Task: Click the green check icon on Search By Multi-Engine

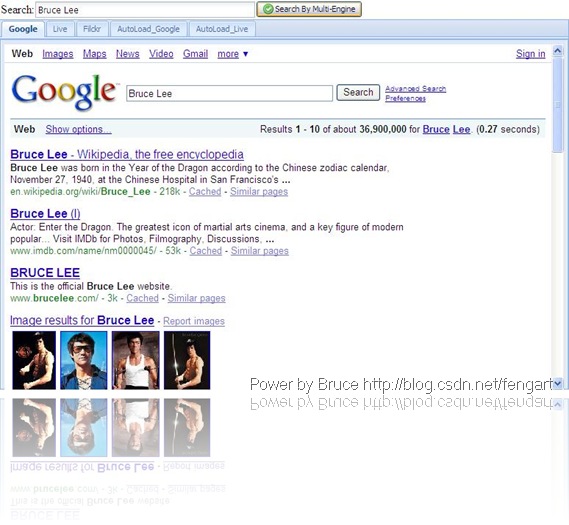Action: click(x=268, y=9)
